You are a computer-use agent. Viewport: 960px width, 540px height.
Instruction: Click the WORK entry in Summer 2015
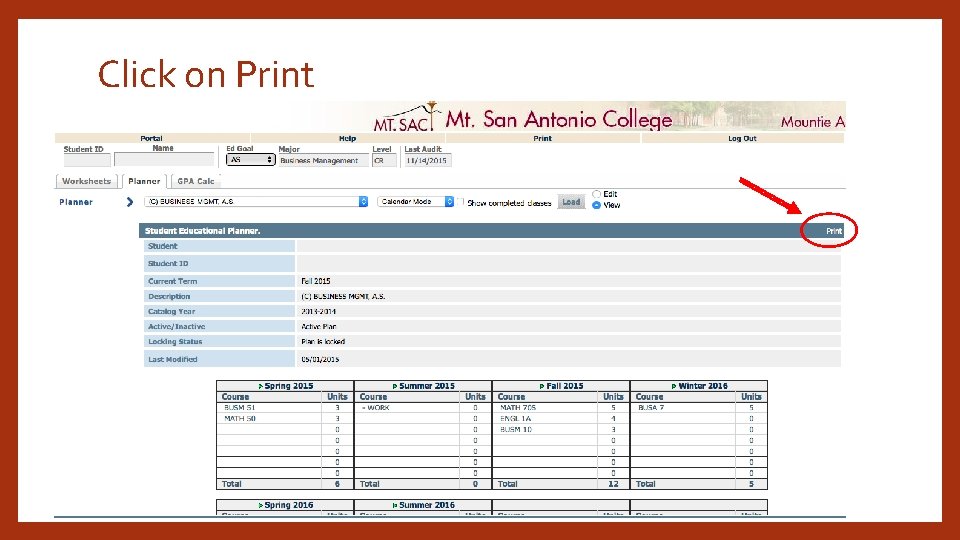point(375,408)
